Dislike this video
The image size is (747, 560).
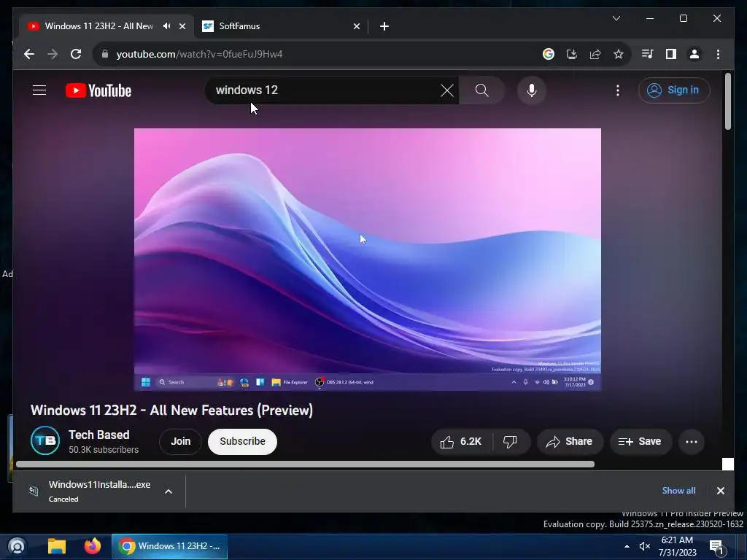510,442
